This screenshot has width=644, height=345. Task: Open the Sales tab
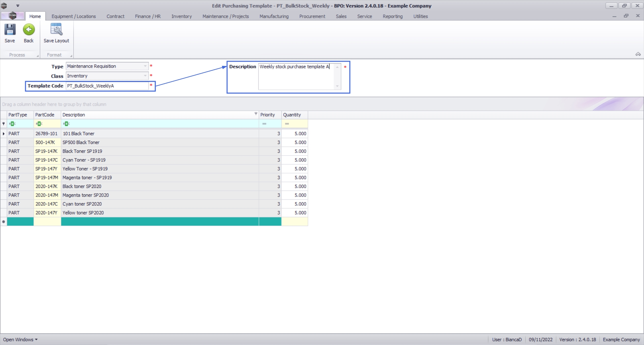pos(341,16)
